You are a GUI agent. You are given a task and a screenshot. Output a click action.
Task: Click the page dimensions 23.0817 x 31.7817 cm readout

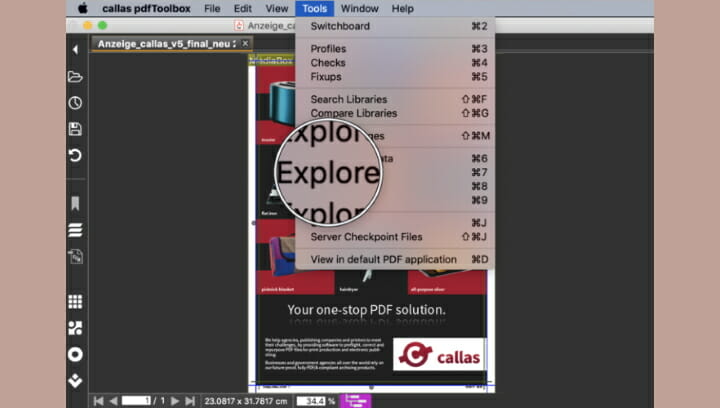coord(246,401)
